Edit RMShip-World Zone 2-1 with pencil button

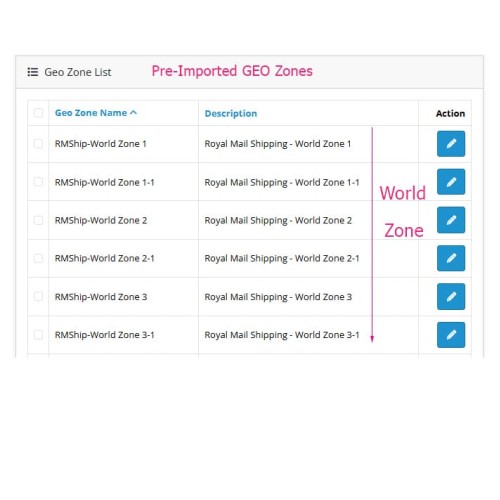click(x=451, y=258)
